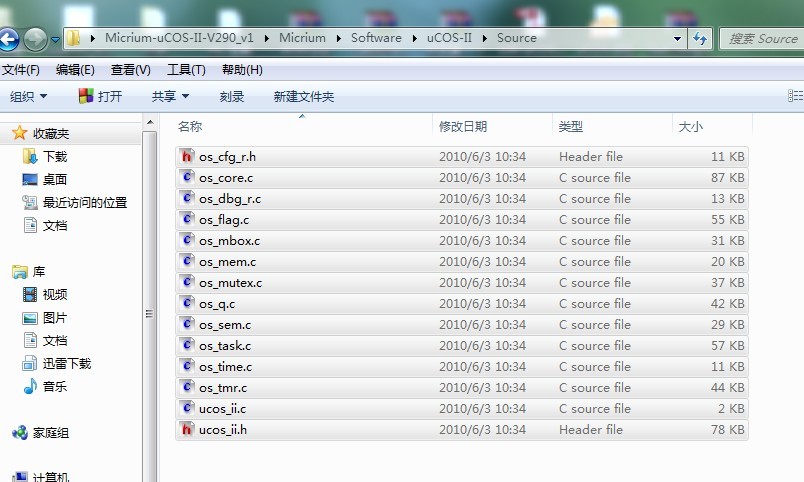Click the 家庭组 icon in sidebar

pos(19,433)
